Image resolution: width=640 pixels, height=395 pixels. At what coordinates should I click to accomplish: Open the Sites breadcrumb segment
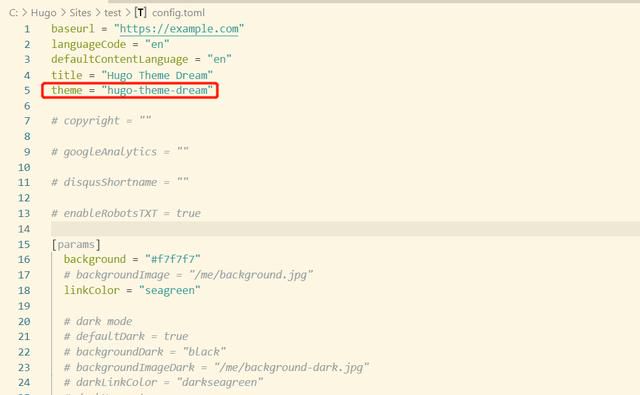pyautogui.click(x=80, y=13)
